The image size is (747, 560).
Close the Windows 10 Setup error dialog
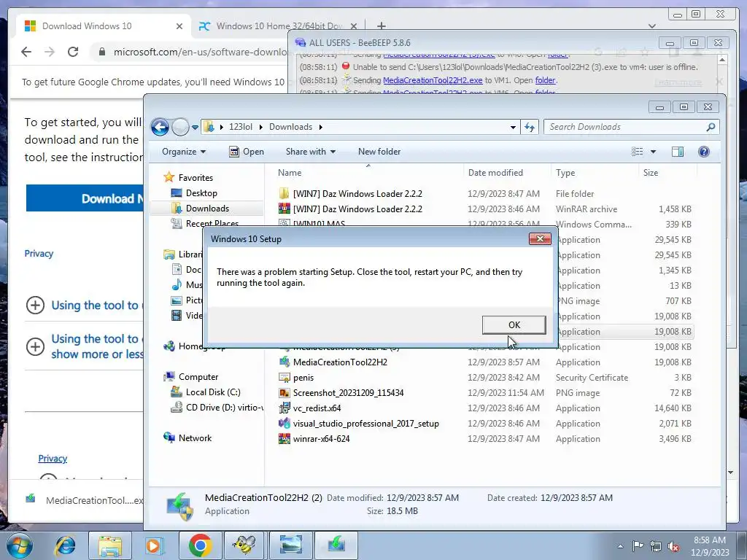click(x=540, y=238)
